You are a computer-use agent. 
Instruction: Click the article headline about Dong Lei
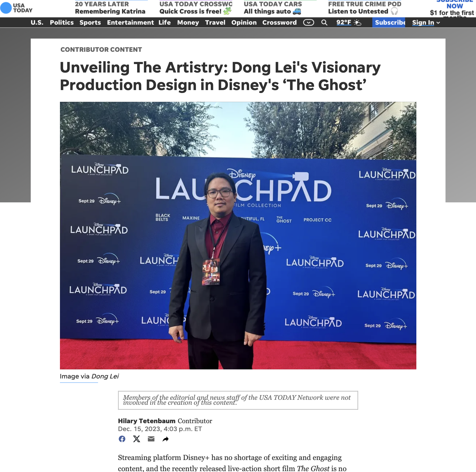tap(220, 76)
